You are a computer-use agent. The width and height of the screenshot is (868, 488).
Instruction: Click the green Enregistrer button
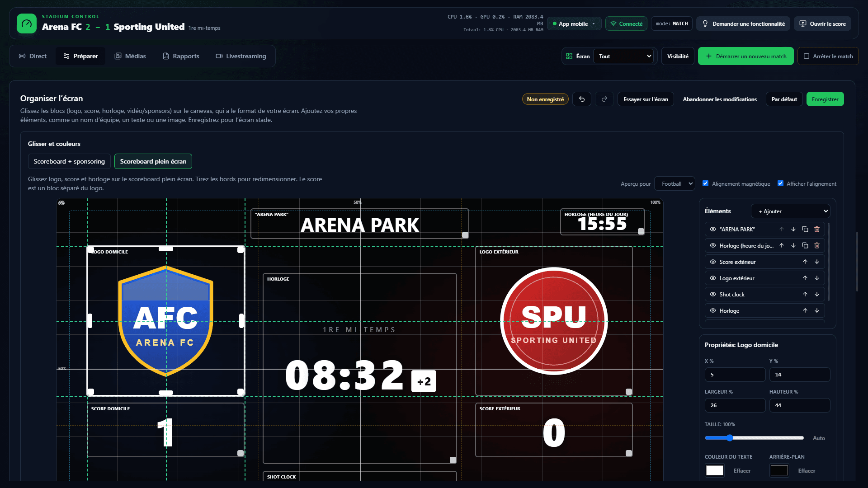tap(825, 99)
